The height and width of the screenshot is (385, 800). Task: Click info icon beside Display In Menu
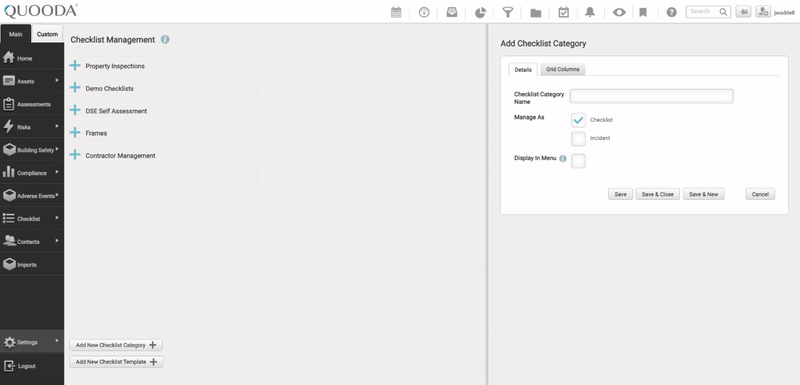pos(563,159)
